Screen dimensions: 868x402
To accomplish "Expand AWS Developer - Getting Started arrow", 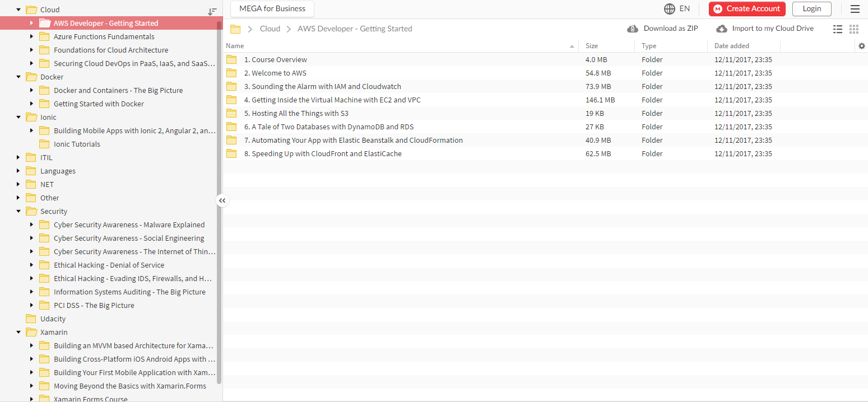I will click(32, 23).
